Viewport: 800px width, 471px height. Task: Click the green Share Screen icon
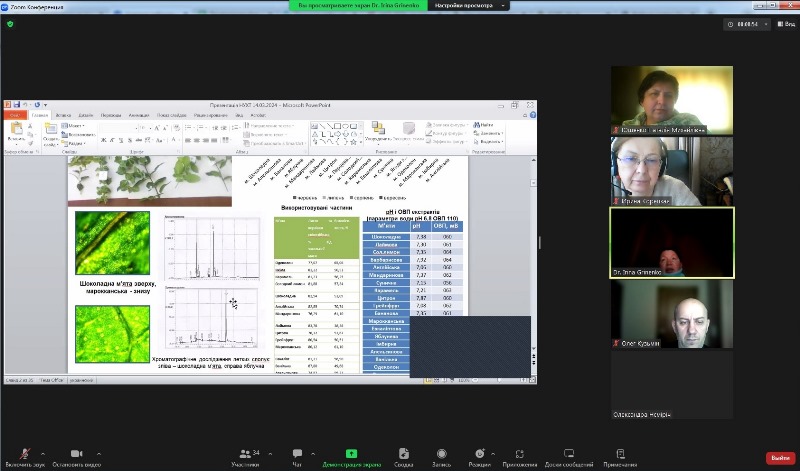351,453
